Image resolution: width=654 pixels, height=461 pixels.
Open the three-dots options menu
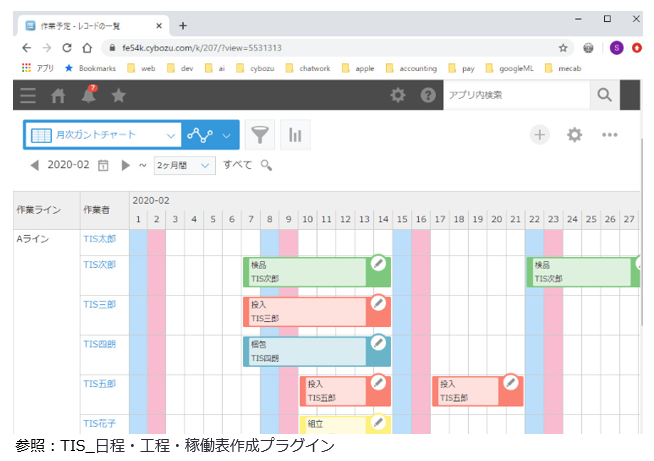(x=609, y=135)
